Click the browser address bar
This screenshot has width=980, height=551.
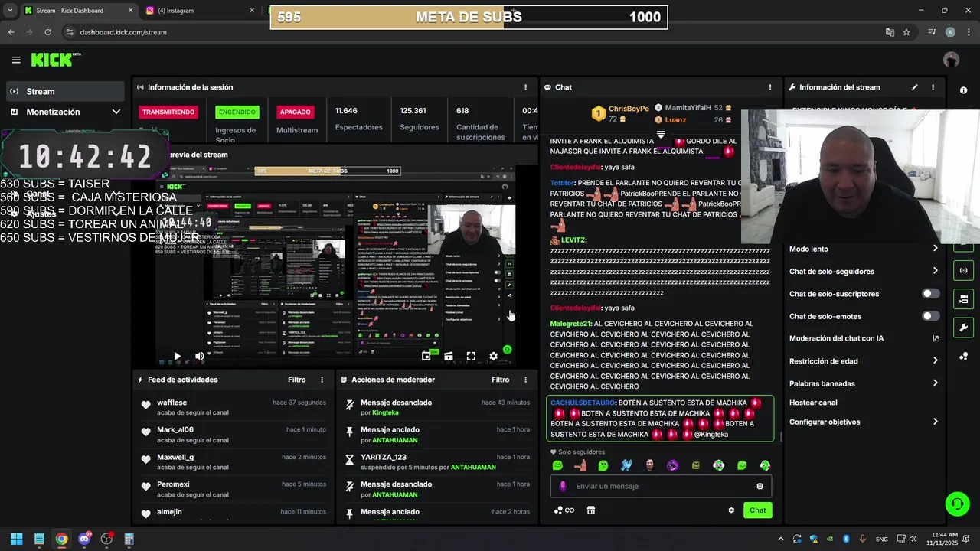point(475,32)
